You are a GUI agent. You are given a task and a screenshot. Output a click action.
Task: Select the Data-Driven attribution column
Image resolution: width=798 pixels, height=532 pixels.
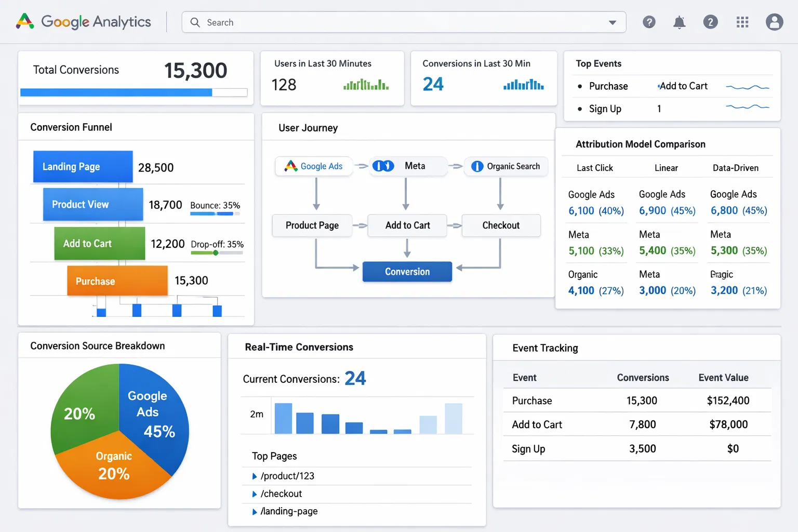(736, 167)
